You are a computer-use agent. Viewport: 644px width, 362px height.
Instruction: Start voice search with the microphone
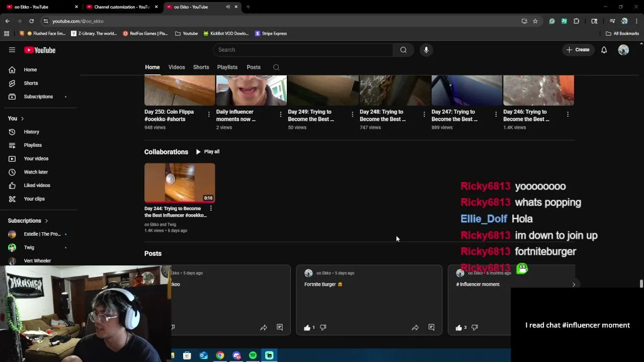click(x=426, y=50)
